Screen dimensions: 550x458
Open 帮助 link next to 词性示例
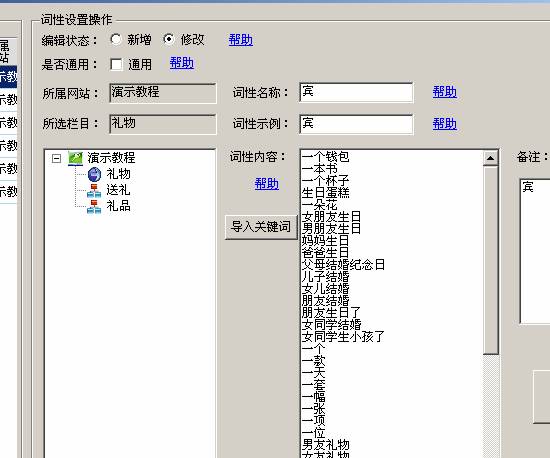(x=444, y=123)
